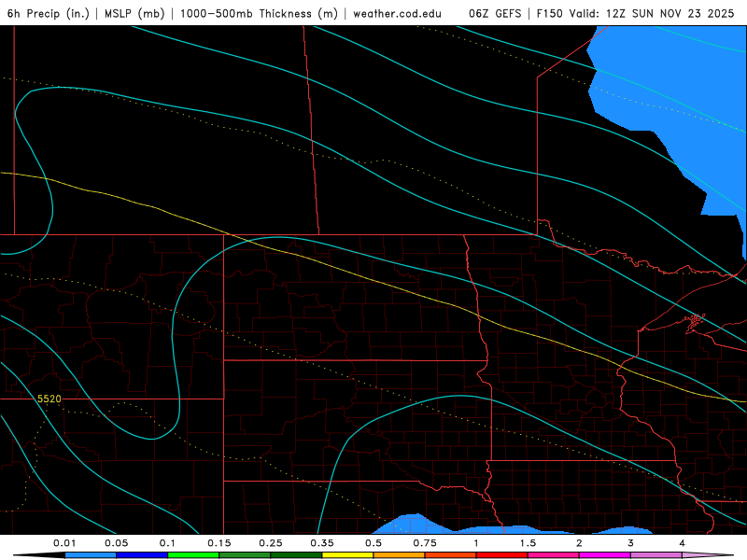Select the yellow 0.35–0.5 legend color
This screenshot has height=560, width=747.
pyautogui.click(x=347, y=555)
